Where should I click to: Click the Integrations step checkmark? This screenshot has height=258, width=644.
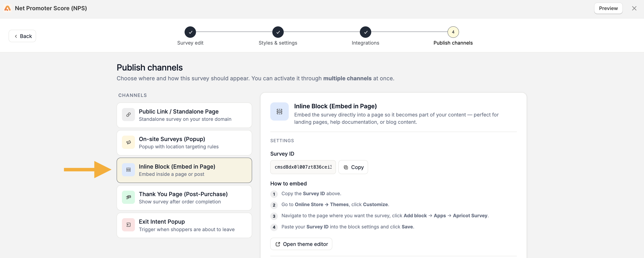click(x=365, y=32)
